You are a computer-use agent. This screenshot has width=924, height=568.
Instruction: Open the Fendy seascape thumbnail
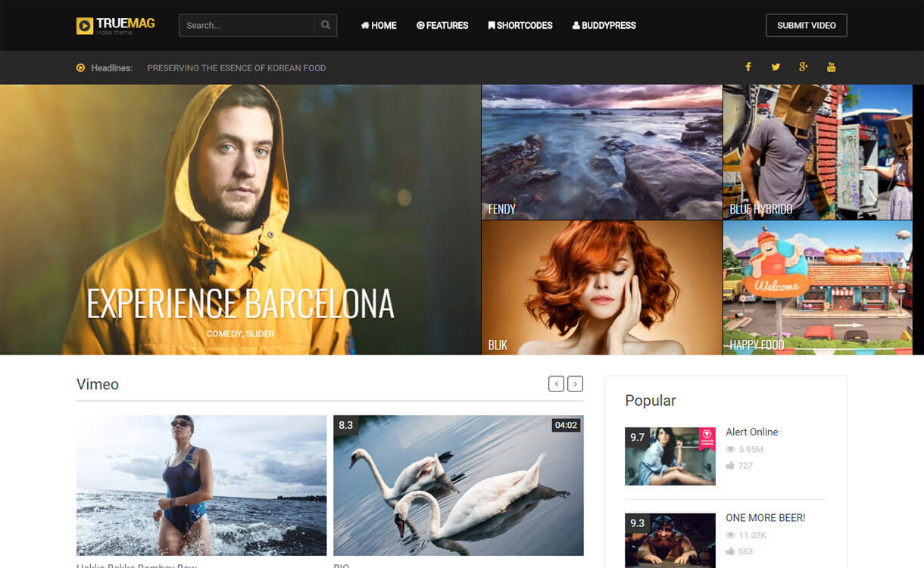[x=601, y=151]
